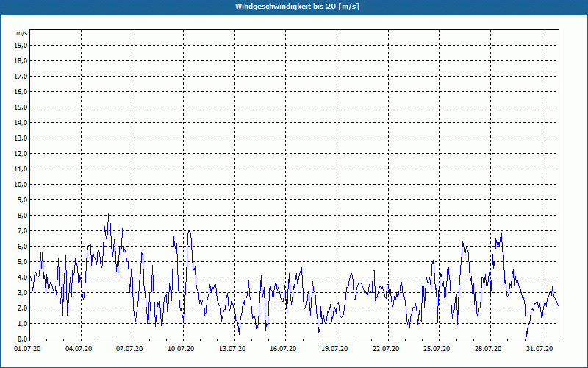Select the date label '28.07.20'
The width and height of the screenshot is (588, 368).
pyautogui.click(x=488, y=349)
